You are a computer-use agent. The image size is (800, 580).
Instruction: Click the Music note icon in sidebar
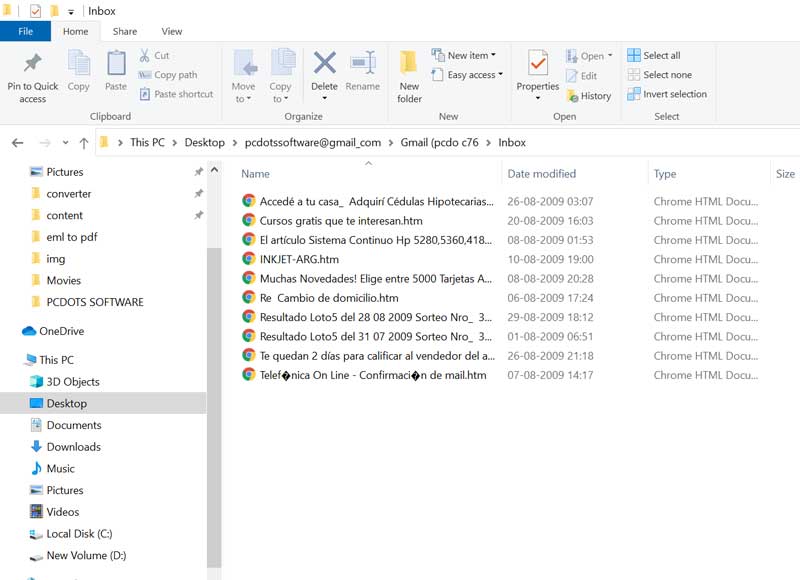click(36, 468)
